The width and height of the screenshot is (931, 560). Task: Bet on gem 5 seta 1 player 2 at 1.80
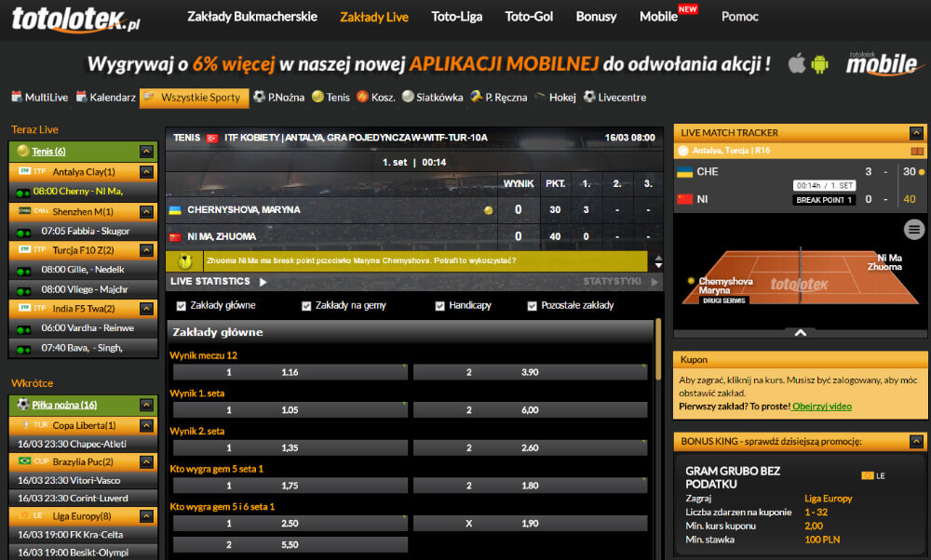click(531, 486)
